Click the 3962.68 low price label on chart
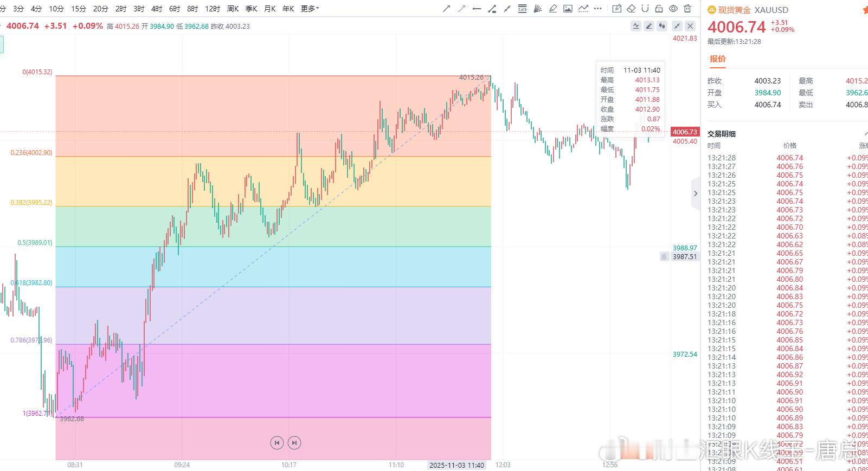The width and height of the screenshot is (868, 471). tap(72, 419)
